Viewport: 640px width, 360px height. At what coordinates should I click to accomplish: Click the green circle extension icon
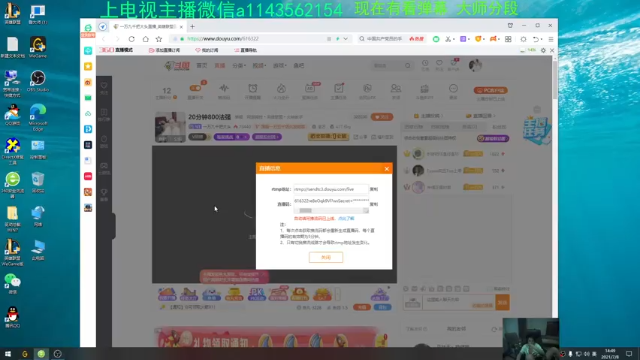coord(436,39)
